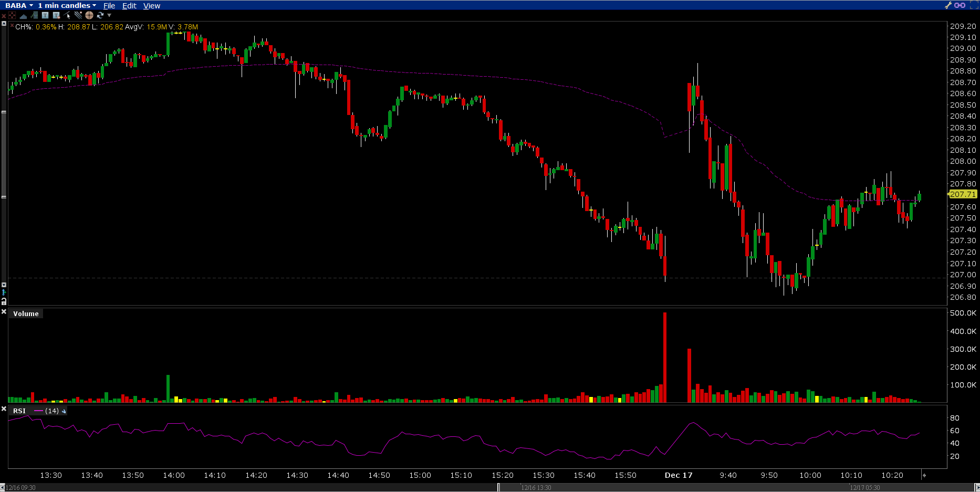
Task: Click the refresh arrows icon
Action: pyautogui.click(x=100, y=15)
